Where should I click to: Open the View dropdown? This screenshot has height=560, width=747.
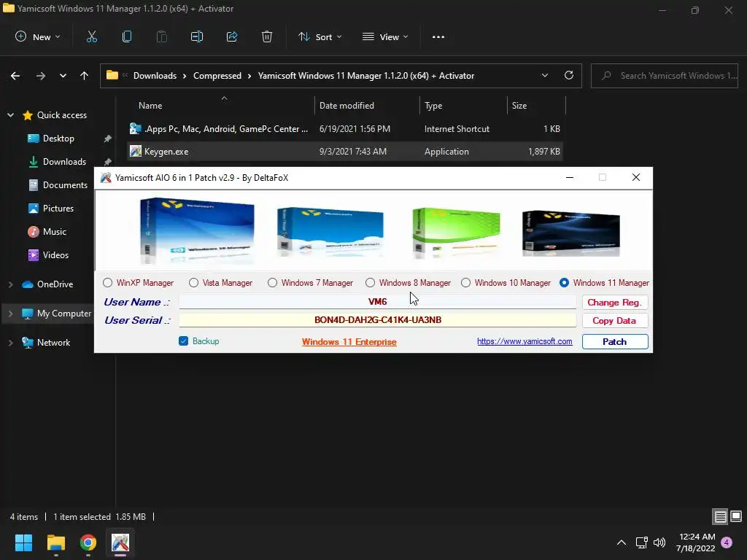coord(385,36)
